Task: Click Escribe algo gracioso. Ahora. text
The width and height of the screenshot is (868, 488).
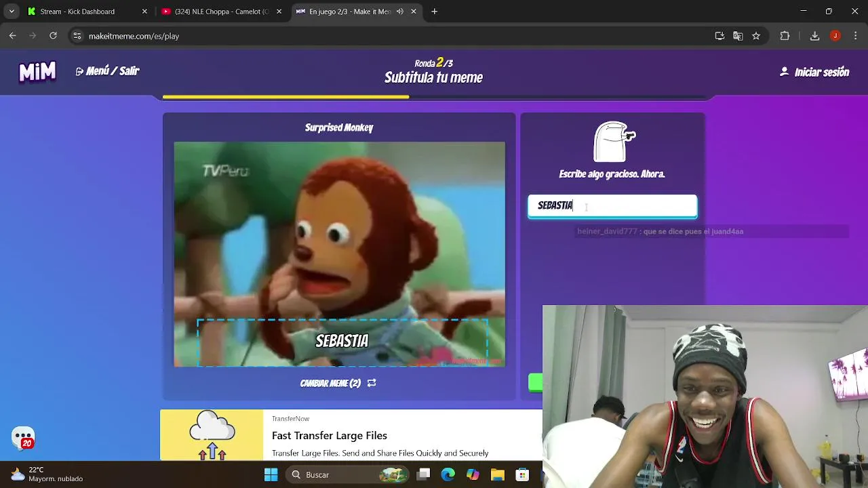Action: pos(612,174)
